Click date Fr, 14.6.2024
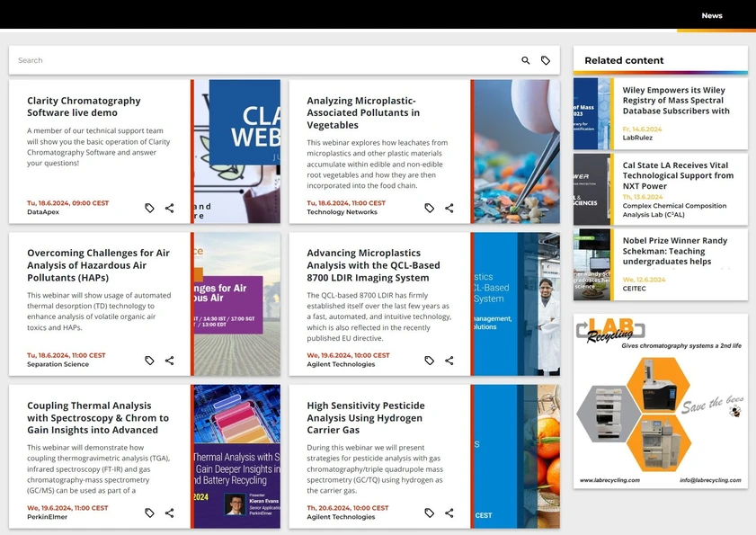 coord(642,129)
